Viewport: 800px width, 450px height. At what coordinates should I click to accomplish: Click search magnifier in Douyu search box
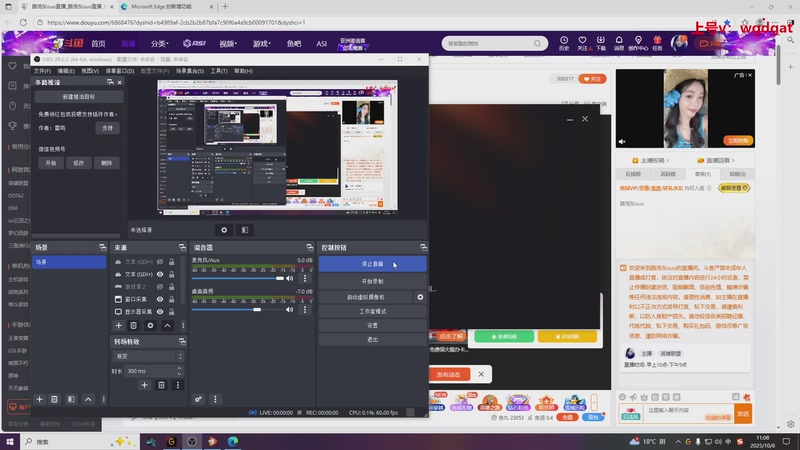pos(537,43)
